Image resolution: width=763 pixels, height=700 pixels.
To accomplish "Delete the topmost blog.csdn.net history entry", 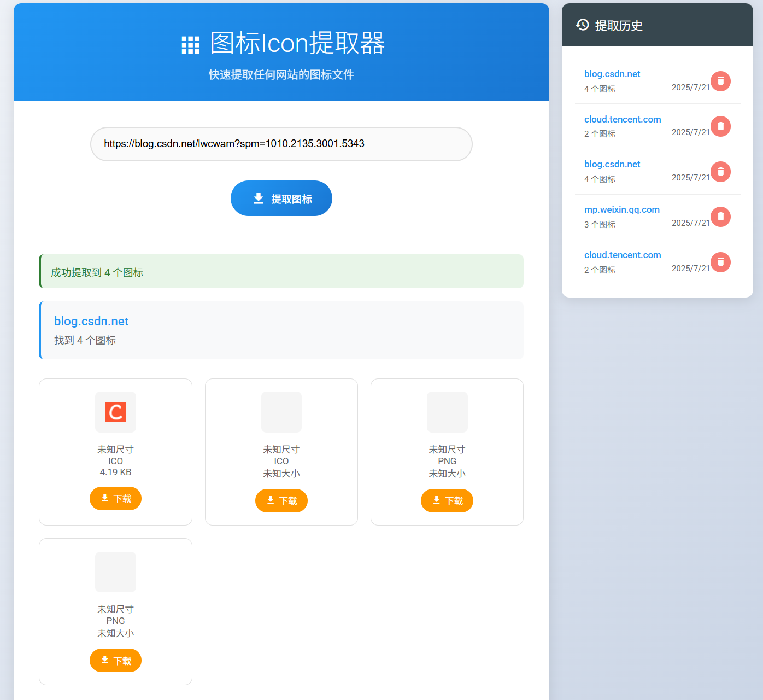I will coord(720,81).
